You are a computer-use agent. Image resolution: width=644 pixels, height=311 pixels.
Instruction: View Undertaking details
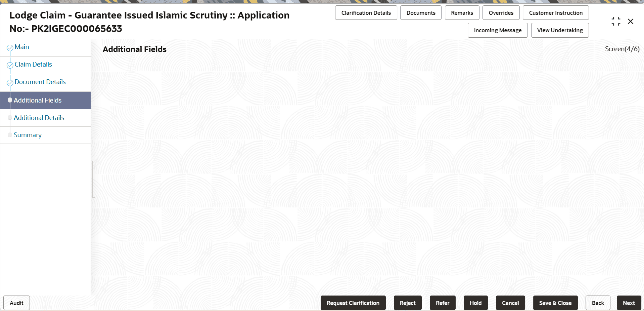point(559,30)
